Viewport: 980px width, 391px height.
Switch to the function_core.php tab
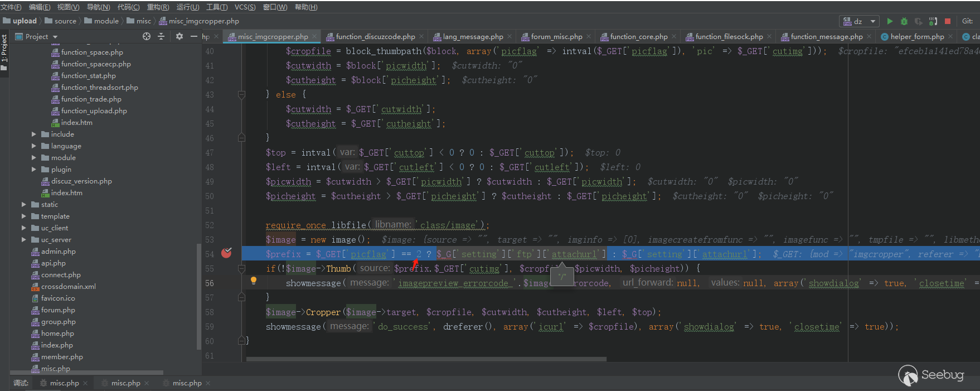pos(638,37)
